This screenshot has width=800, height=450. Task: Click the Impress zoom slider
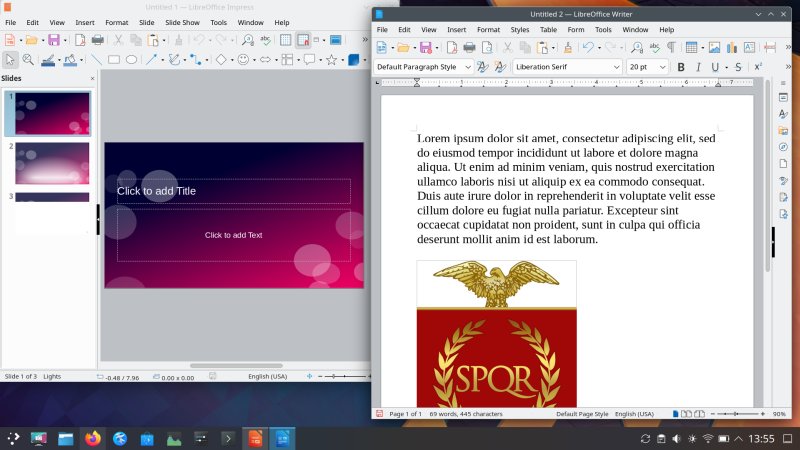344,377
